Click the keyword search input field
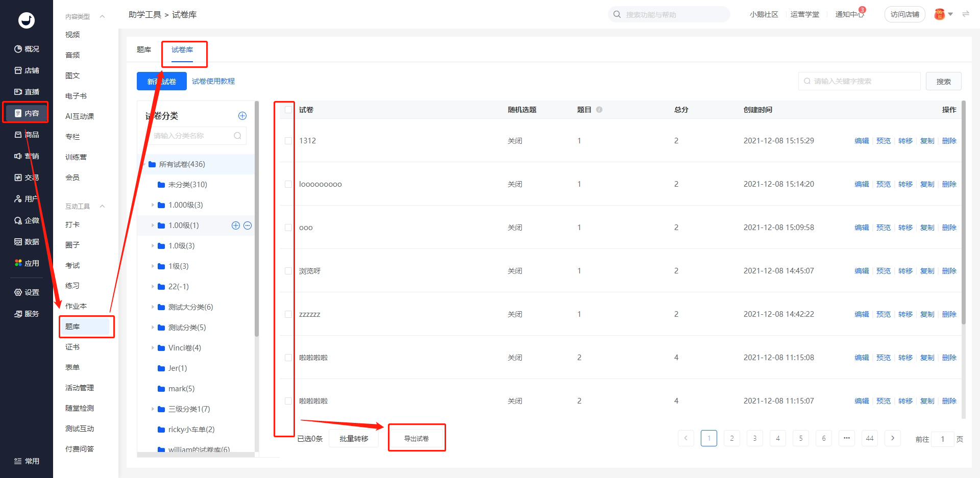Image resolution: width=980 pixels, height=478 pixels. [859, 81]
